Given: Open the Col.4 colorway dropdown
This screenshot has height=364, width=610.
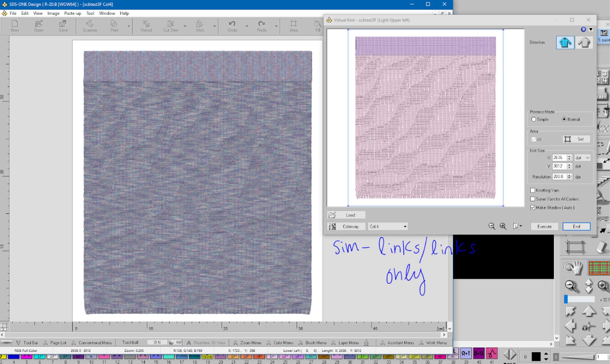Looking at the screenshot, I should click(405, 226).
